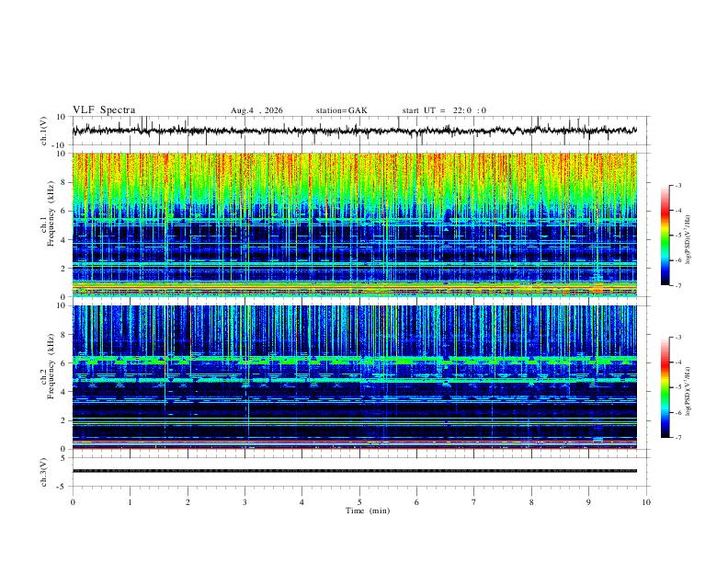
Task: Click the ch.2 Frequency (kHz) axis label
Action: click(48, 378)
